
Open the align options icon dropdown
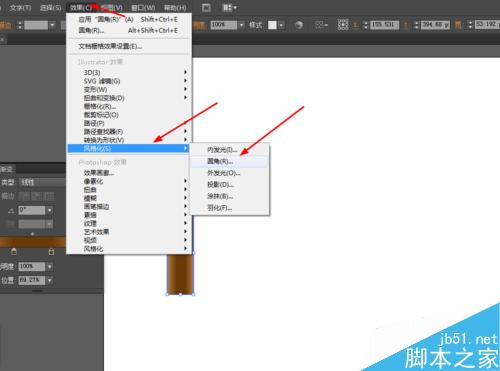[322, 25]
